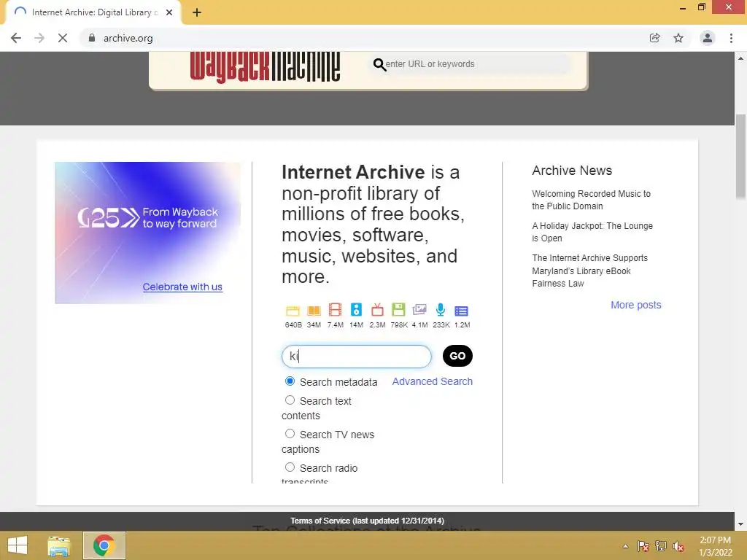Open the video film icon (7.4M)
The height and width of the screenshot is (560, 747).
coord(335,310)
